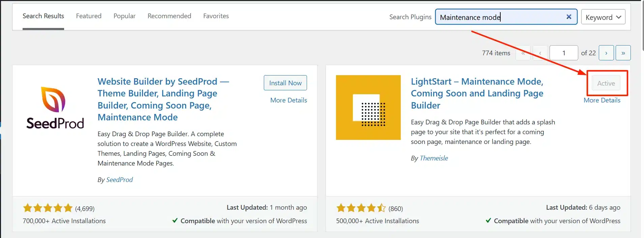Open More Details for SeedProd plugin

pyautogui.click(x=288, y=100)
